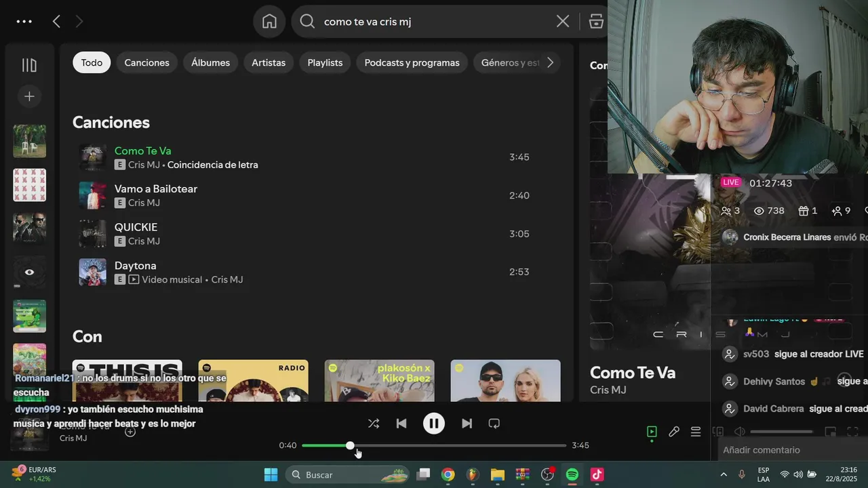
Task: Click the Vamo a Bailotear album art
Action: click(93, 195)
